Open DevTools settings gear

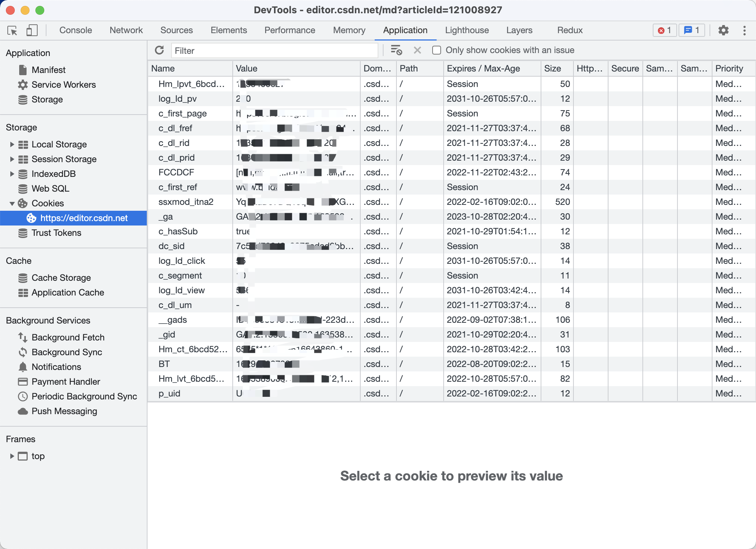(723, 30)
